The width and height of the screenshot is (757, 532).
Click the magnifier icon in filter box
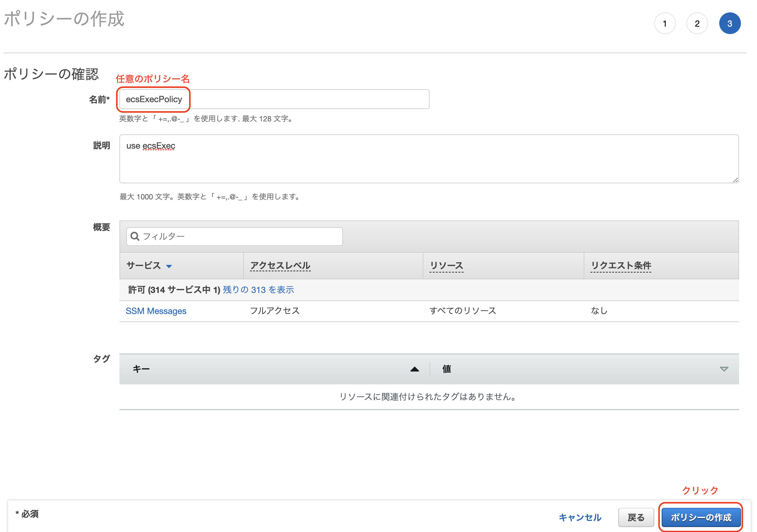[135, 236]
